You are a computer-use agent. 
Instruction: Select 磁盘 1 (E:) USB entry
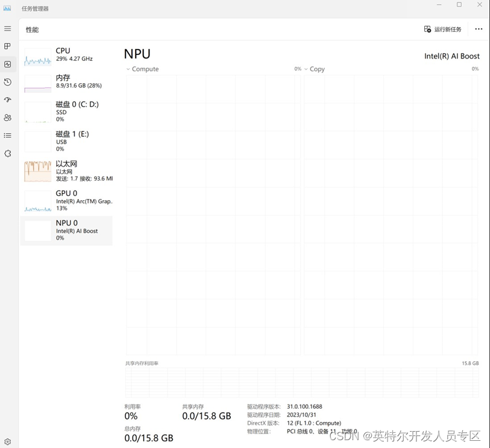pos(66,141)
